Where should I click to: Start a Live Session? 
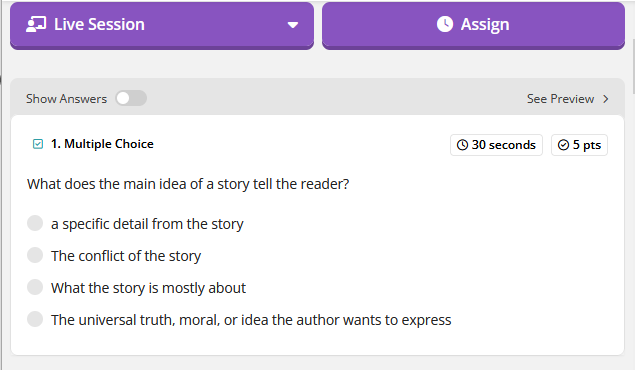pyautogui.click(x=162, y=26)
